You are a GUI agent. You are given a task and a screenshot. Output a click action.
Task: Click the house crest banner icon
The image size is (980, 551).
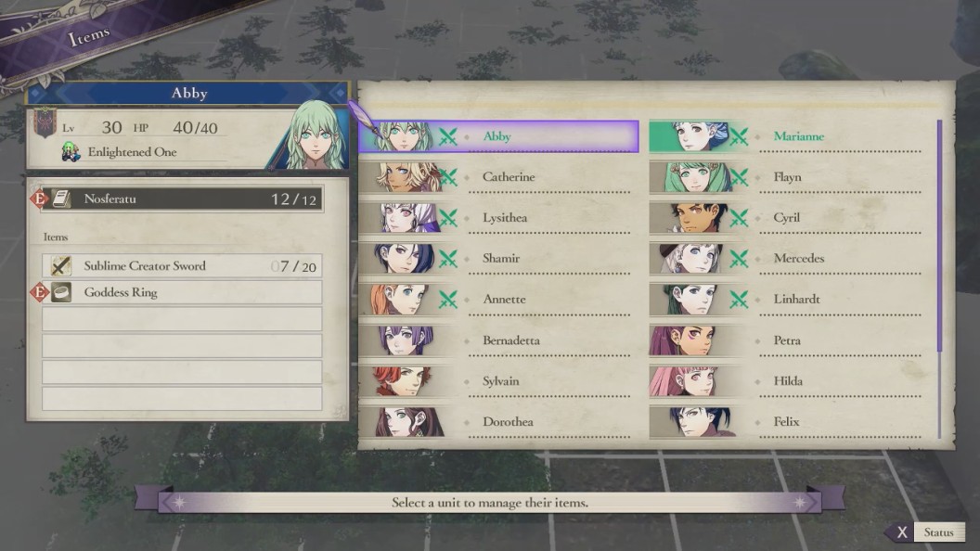(45, 122)
